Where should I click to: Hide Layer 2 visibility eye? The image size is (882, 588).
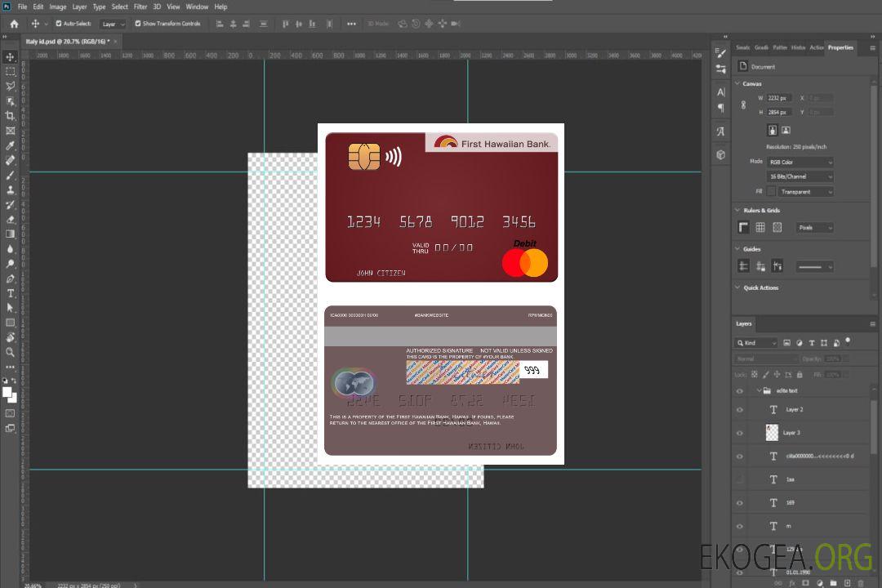[x=740, y=410]
